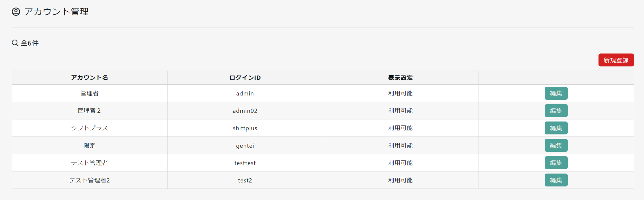Click 編集 for the gentei account
Viewport: 644px width, 200px height.
pyautogui.click(x=556, y=145)
